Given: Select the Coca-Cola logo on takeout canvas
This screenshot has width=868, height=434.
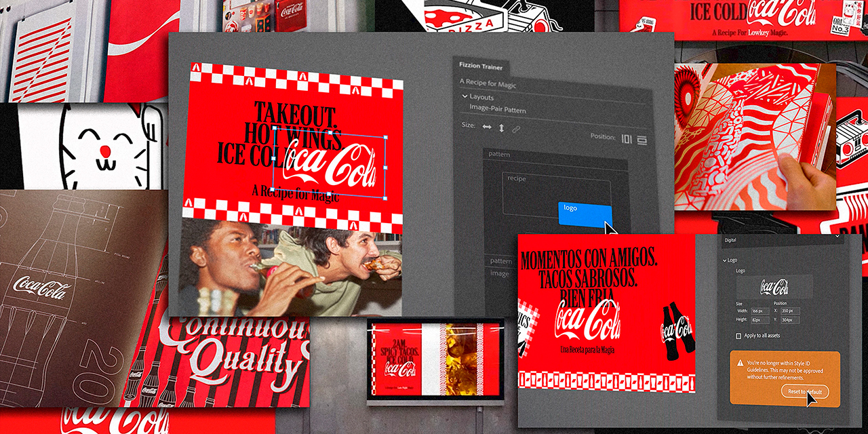Looking at the screenshot, I should tap(330, 163).
